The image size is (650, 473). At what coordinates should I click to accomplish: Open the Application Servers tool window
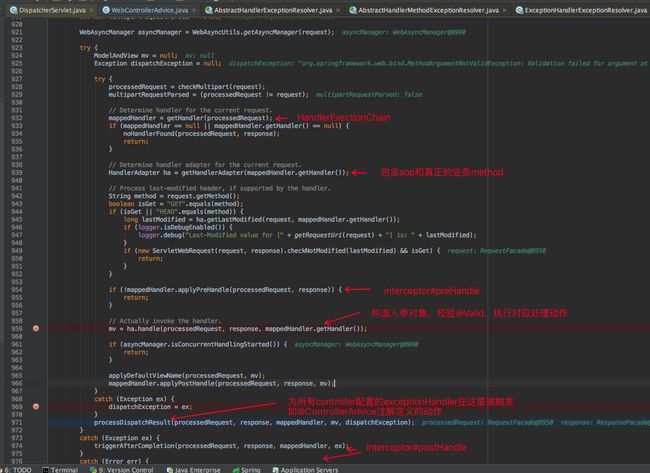pos(305,470)
